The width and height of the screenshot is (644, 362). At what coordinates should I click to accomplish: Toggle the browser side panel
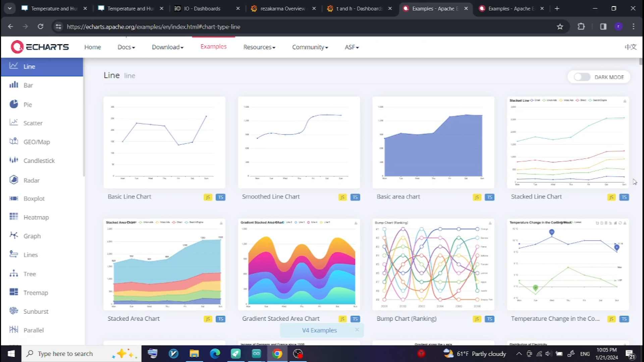coord(603,26)
